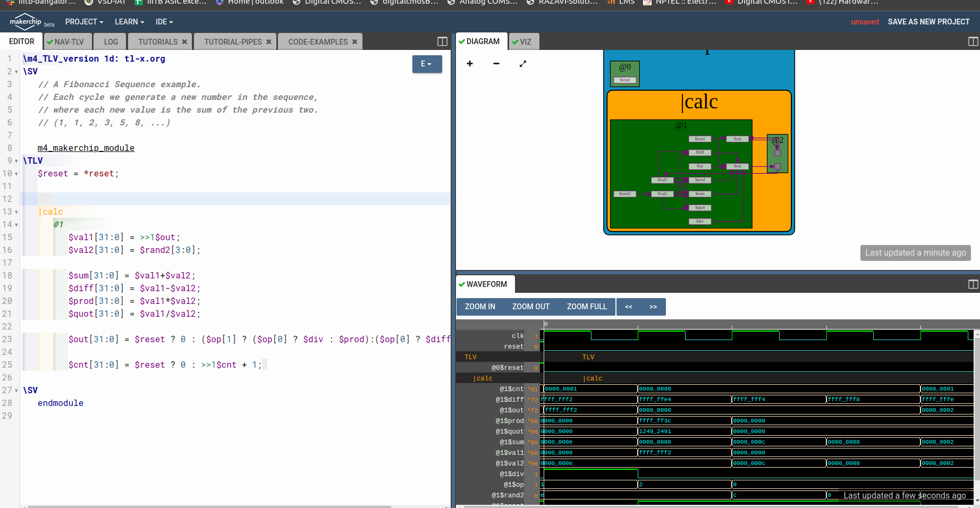The height and width of the screenshot is (508, 980).
Task: Split the editor pane layout icon
Action: click(442, 41)
